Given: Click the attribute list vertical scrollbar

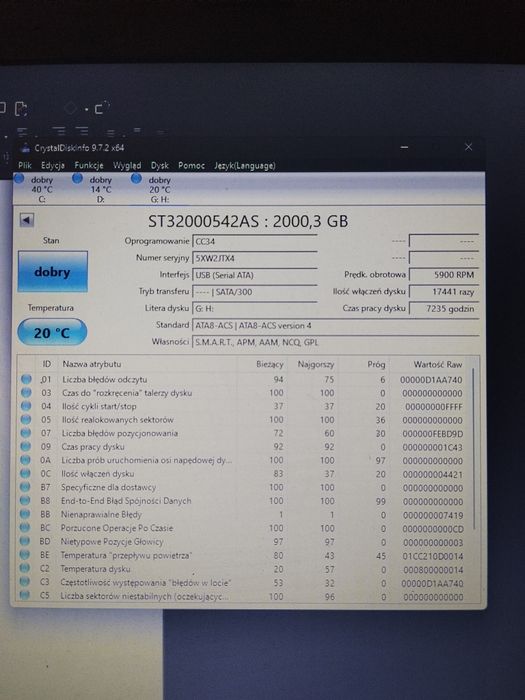Looking at the screenshot, I should point(474,449).
